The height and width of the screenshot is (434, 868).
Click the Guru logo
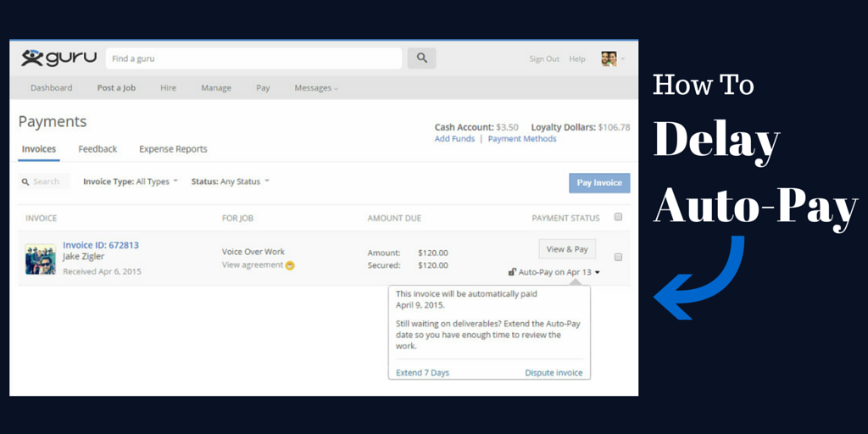[58, 58]
